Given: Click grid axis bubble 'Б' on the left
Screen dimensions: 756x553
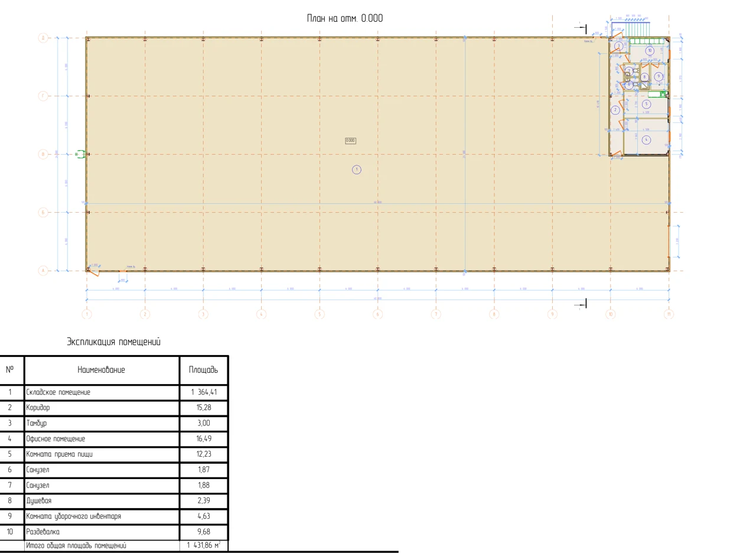Looking at the screenshot, I should tap(43, 212).
